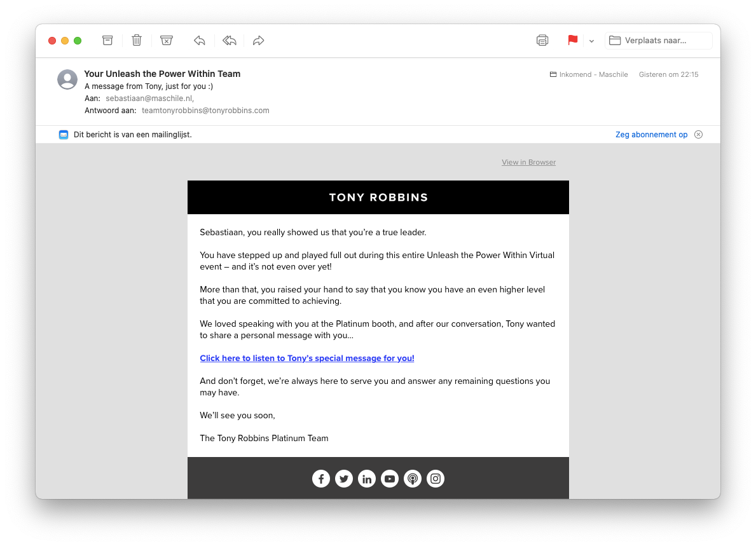This screenshot has height=546, width=756.
Task: Reply to the sender
Action: point(200,41)
